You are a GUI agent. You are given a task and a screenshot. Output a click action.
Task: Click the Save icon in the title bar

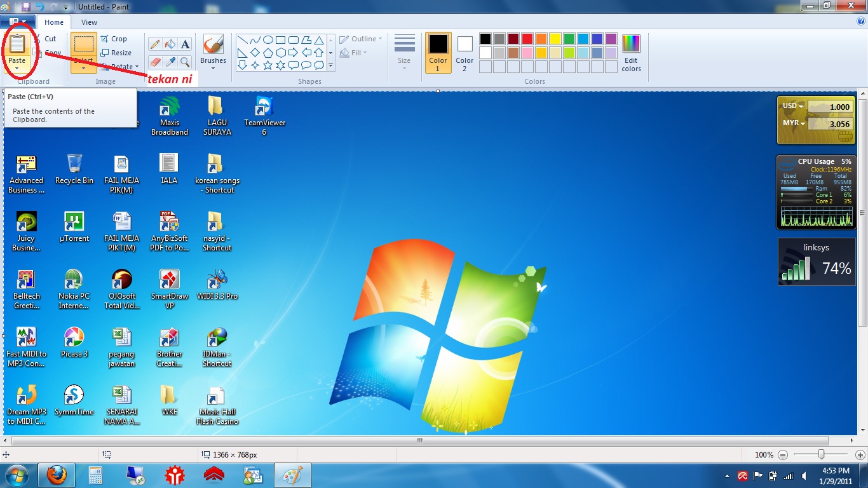[x=26, y=6]
